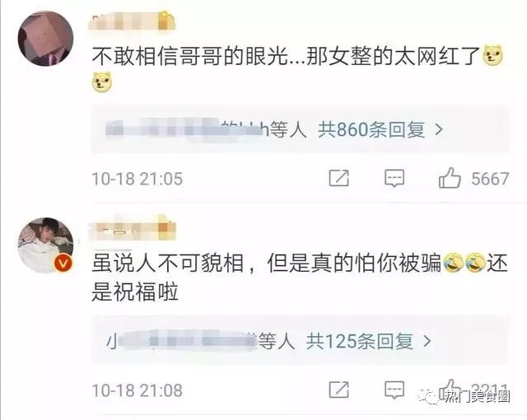527x420 pixels.
Task: Like the comment posted at 21:05
Action: pyautogui.click(x=450, y=178)
